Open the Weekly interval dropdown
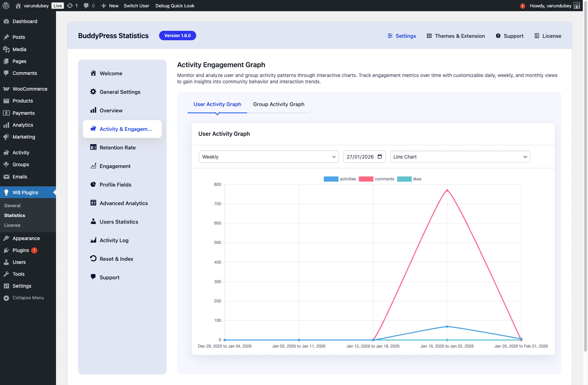This screenshot has height=385, width=588. (x=268, y=156)
